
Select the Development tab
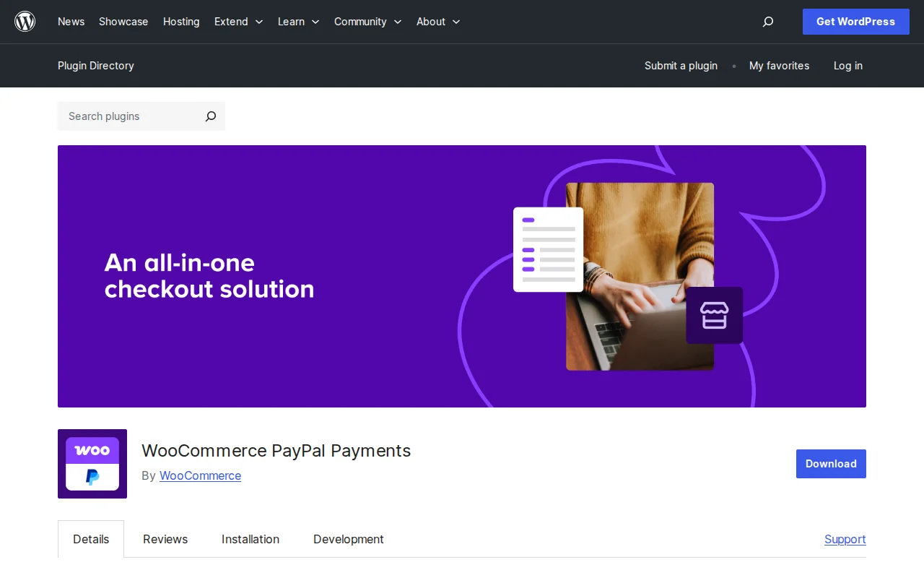coord(348,539)
